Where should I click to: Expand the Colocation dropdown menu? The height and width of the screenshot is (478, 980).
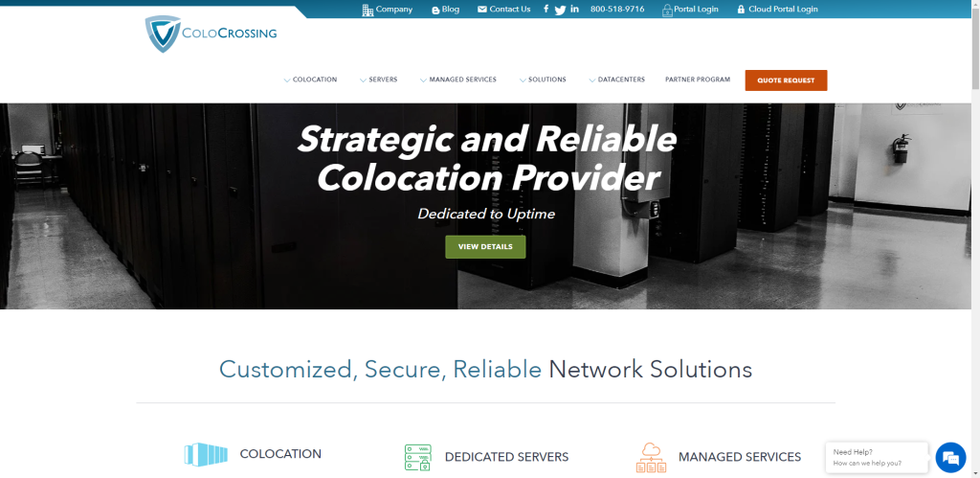[310, 80]
